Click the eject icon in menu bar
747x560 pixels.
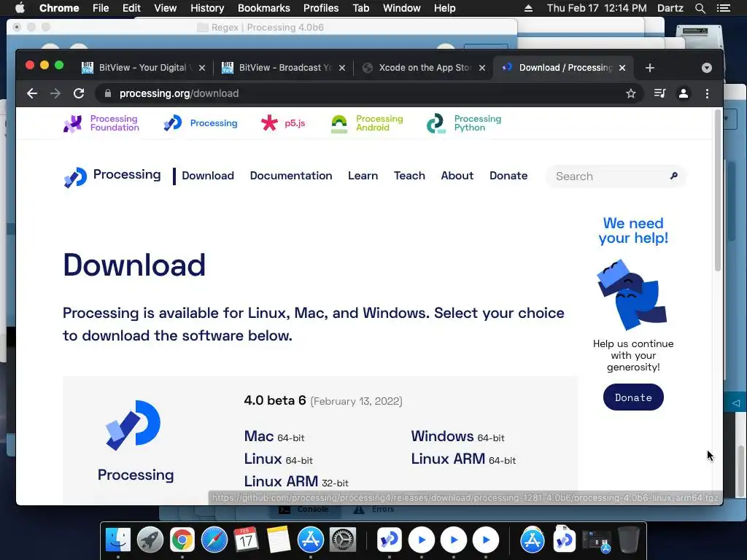528,8
